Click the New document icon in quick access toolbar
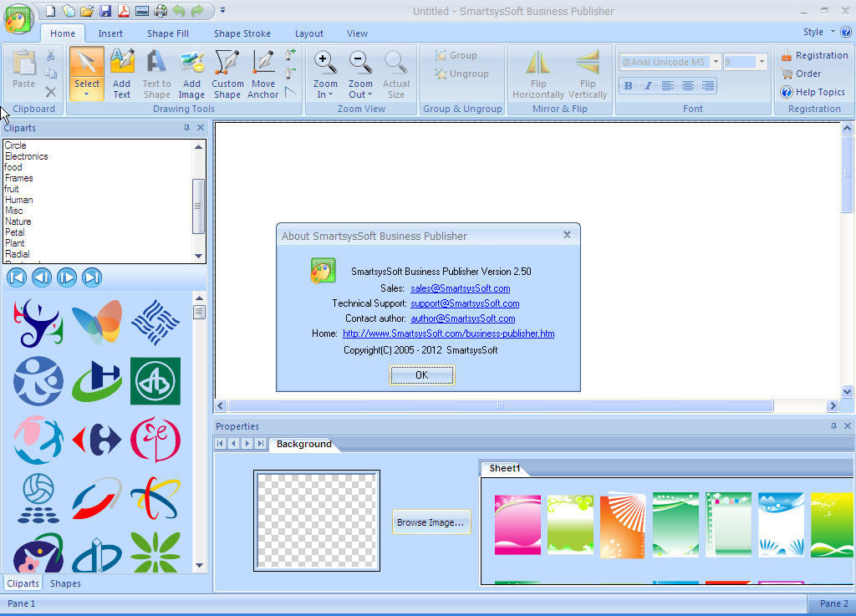This screenshot has height=616, width=856. (x=50, y=10)
